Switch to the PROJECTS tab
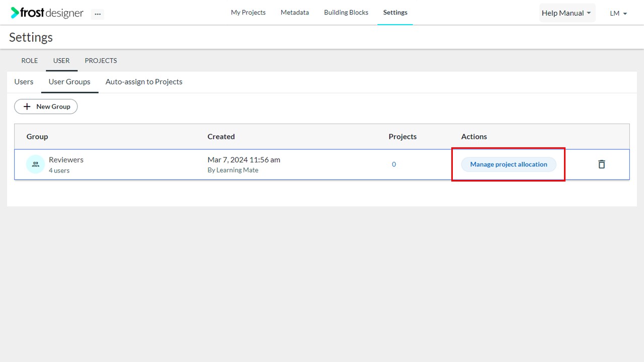644x362 pixels. point(101,61)
